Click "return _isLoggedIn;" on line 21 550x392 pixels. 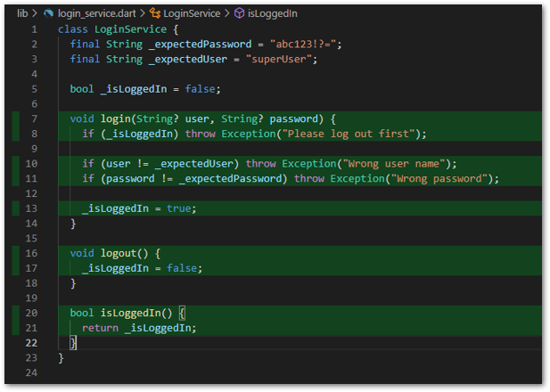click(x=139, y=328)
